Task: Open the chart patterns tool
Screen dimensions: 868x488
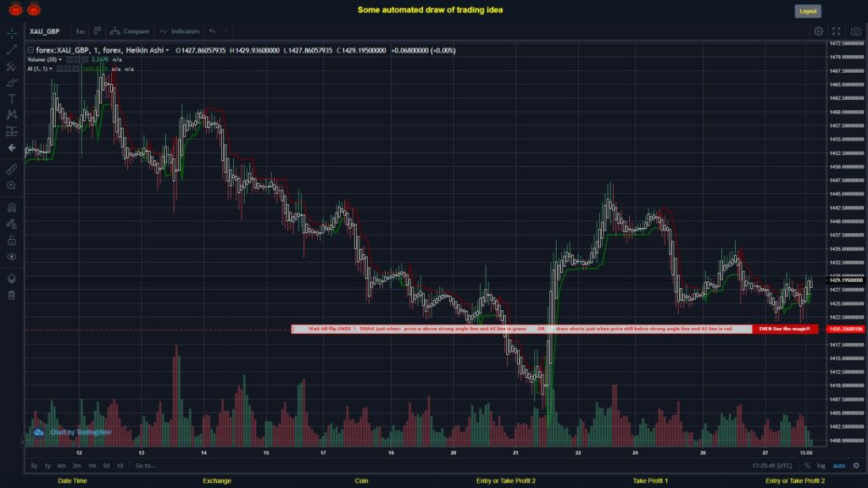Action: click(x=12, y=114)
